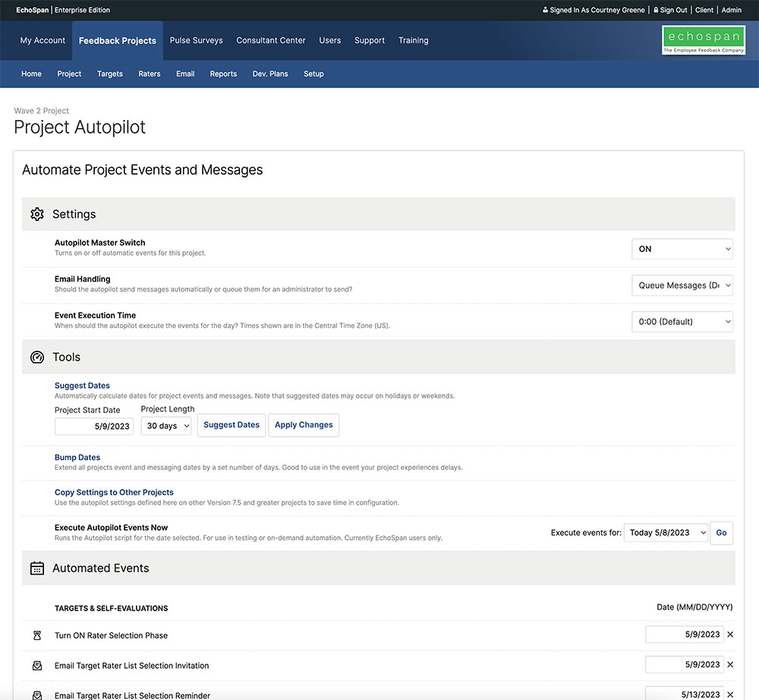Click the Sign Out link
This screenshot has height=700, width=759.
click(674, 10)
